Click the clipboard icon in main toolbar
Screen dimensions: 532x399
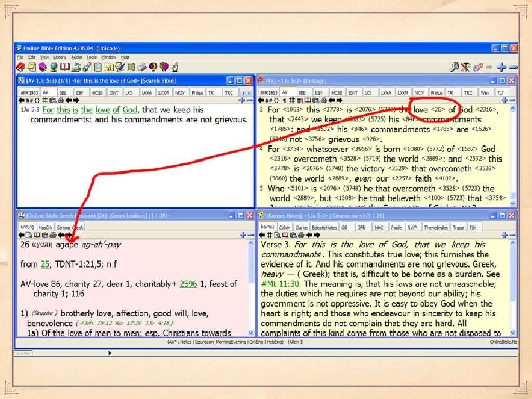[x=98, y=67]
